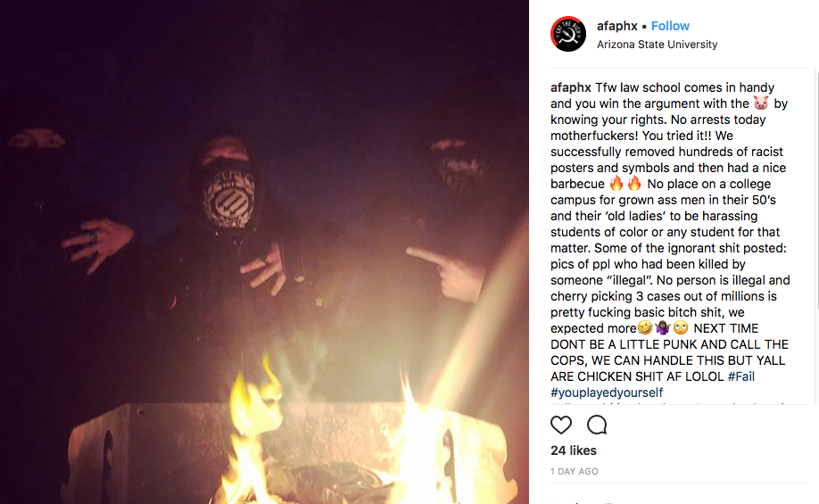This screenshot has width=819, height=504.
Task: Click the campfire post photo
Action: [264, 252]
